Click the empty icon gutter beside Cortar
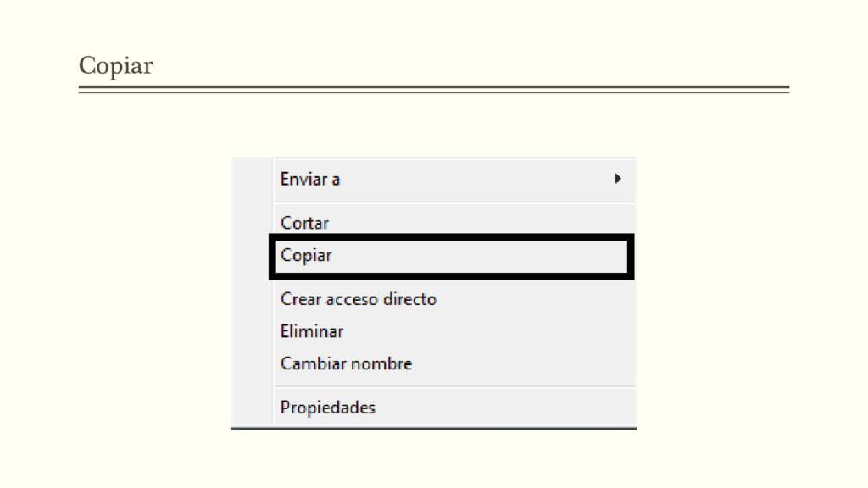The width and height of the screenshot is (868, 488). [252, 224]
